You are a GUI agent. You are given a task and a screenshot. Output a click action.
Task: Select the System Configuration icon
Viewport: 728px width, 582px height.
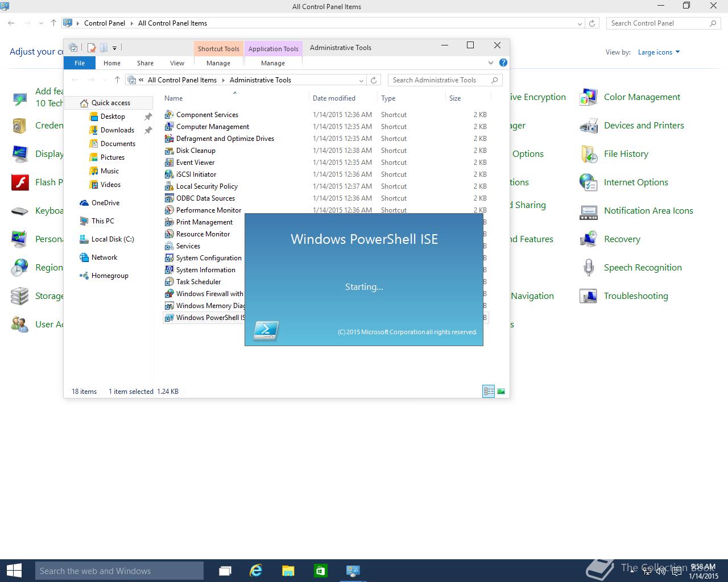point(169,257)
